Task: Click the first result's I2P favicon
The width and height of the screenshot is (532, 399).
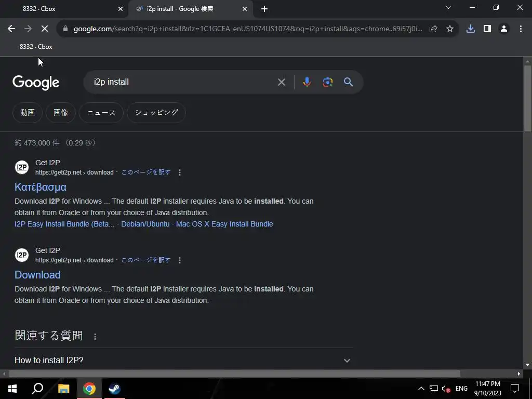Action: click(x=22, y=167)
